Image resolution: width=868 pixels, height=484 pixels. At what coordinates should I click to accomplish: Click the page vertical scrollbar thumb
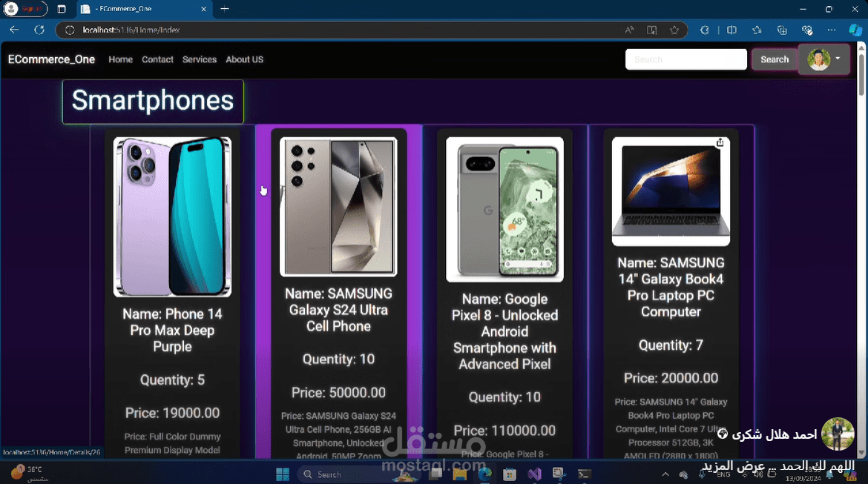[x=861, y=73]
